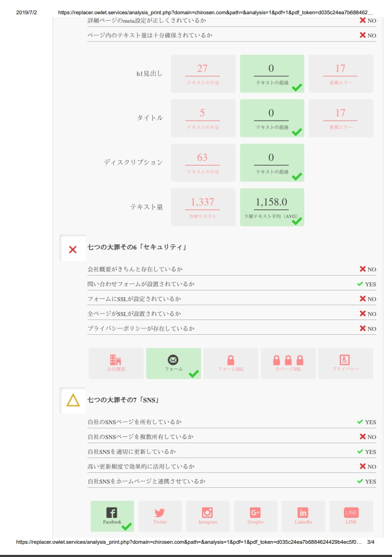Select the LINE icon tile

click(x=351, y=516)
